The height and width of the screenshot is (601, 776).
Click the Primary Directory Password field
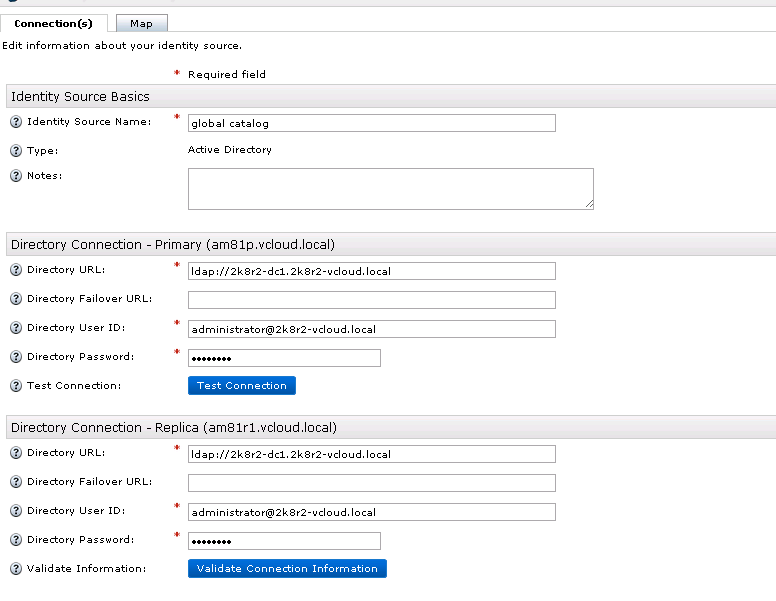[284, 358]
